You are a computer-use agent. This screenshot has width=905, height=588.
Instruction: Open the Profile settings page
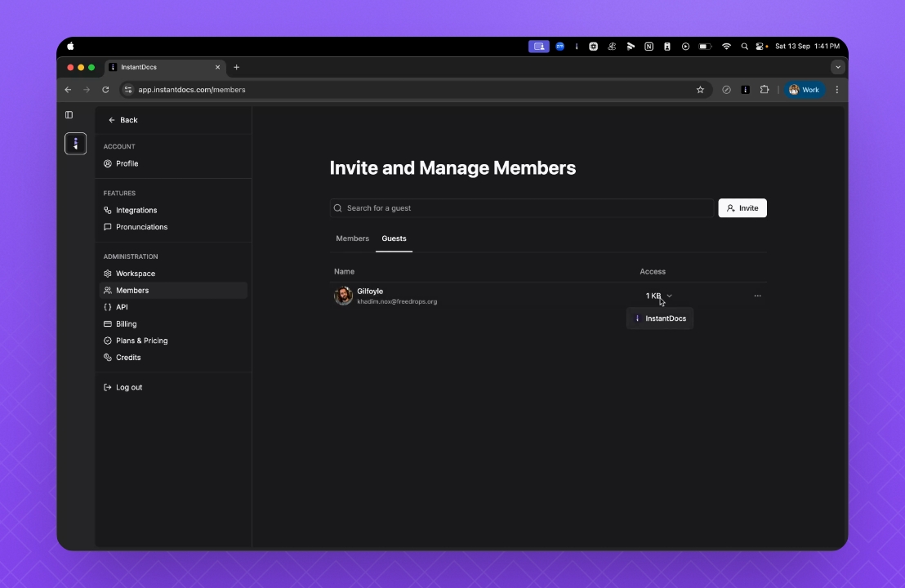click(127, 163)
